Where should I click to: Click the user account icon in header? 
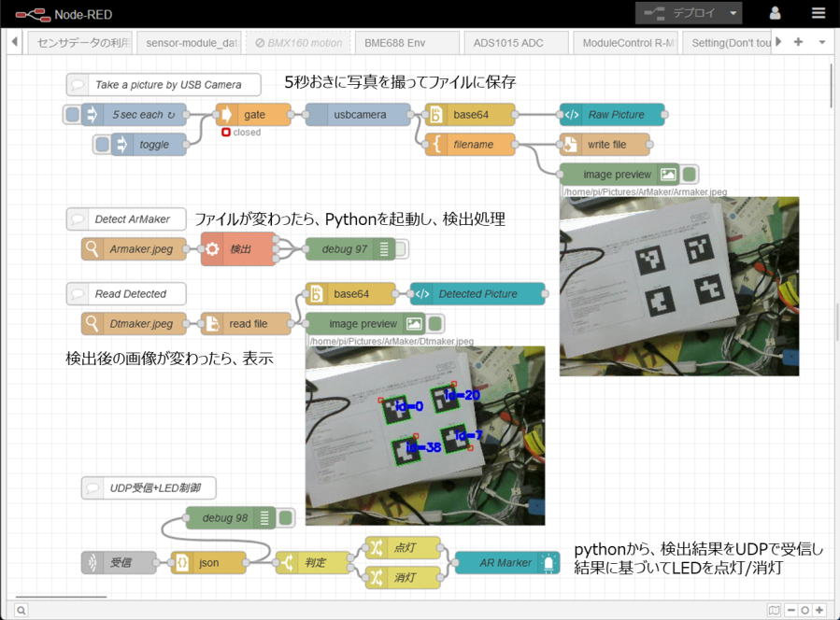[x=775, y=14]
